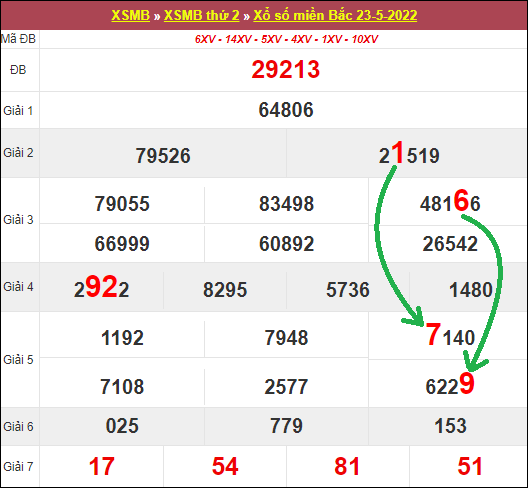This screenshot has width=528, height=488.
Task: Select Giải 6 number 025
Action: tap(122, 426)
